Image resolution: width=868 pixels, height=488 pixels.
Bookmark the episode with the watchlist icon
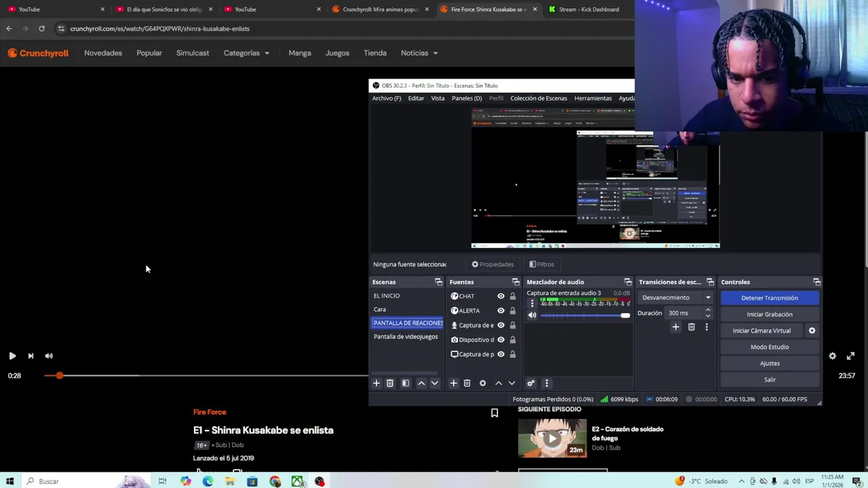(x=494, y=413)
